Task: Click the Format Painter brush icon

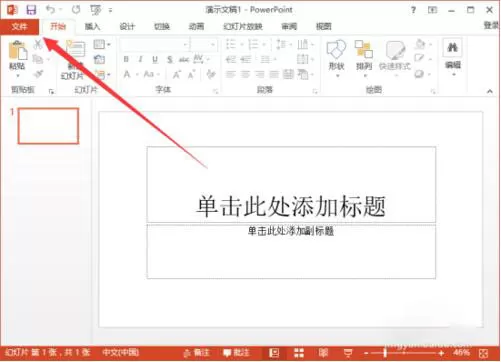Action: (x=39, y=74)
